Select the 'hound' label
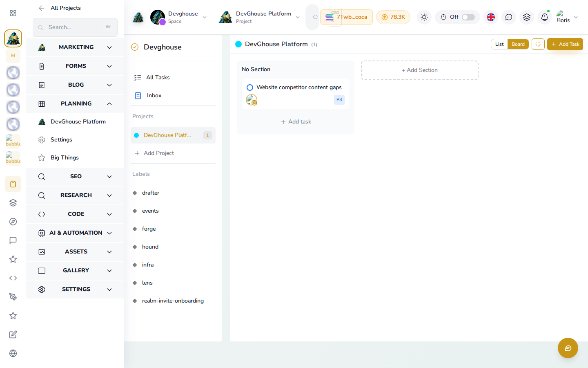Image resolution: width=588 pixels, height=368 pixels. [x=173, y=247]
